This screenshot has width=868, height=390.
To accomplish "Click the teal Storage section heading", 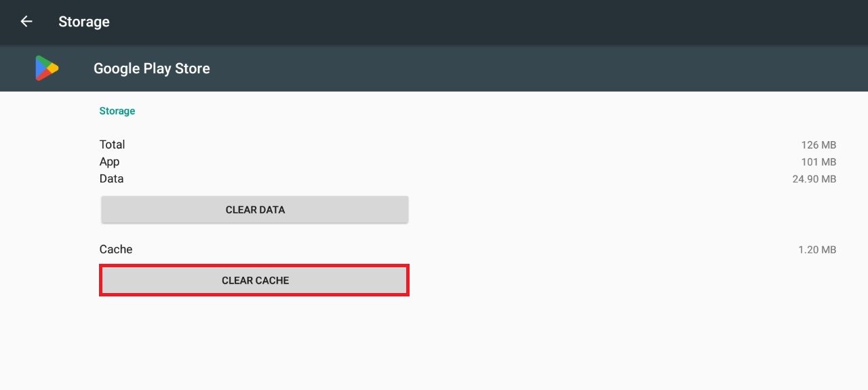I will 117,111.
